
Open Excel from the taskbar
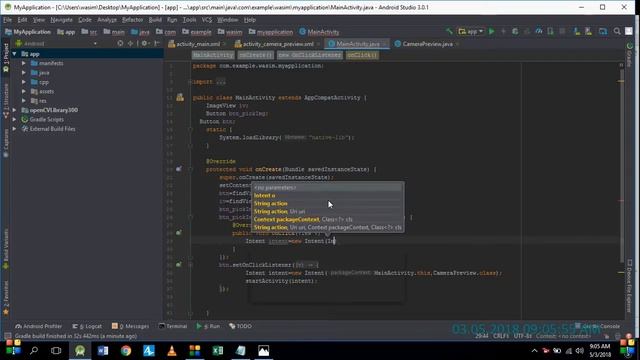click(218, 351)
